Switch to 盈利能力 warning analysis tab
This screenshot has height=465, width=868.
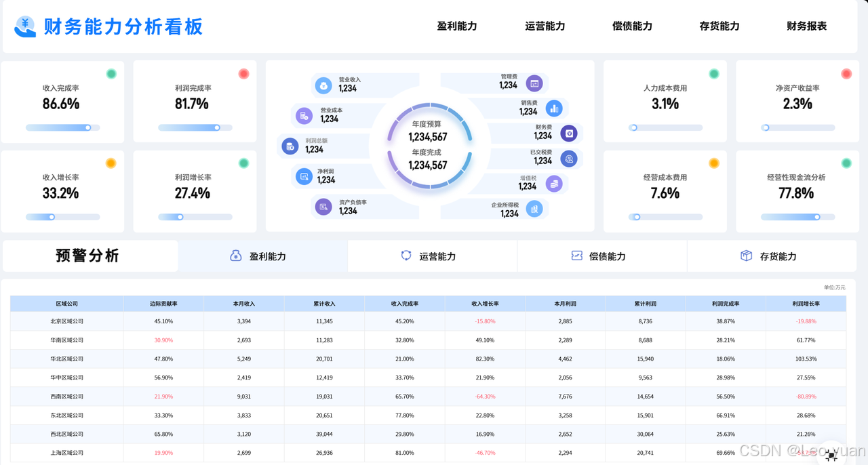(263, 256)
